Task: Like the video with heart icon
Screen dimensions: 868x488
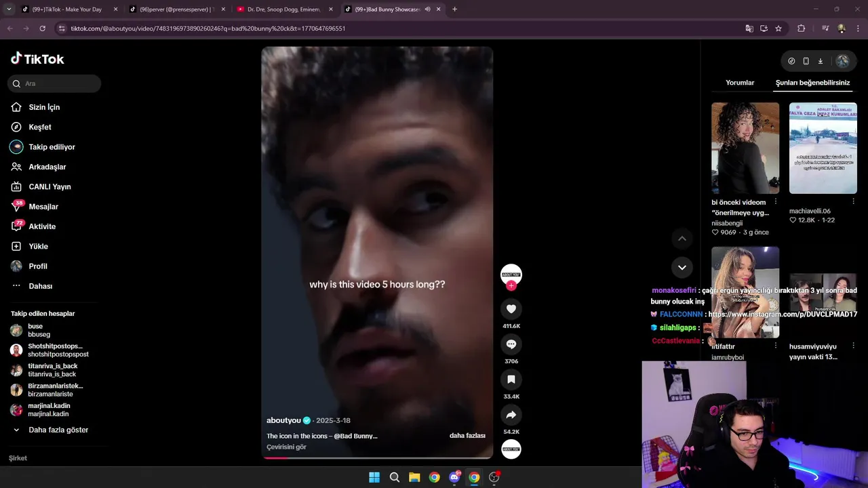Action: [x=511, y=309]
